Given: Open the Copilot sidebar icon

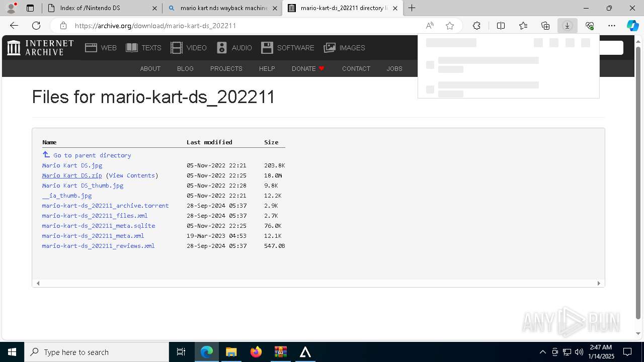Looking at the screenshot, I should pos(632,26).
